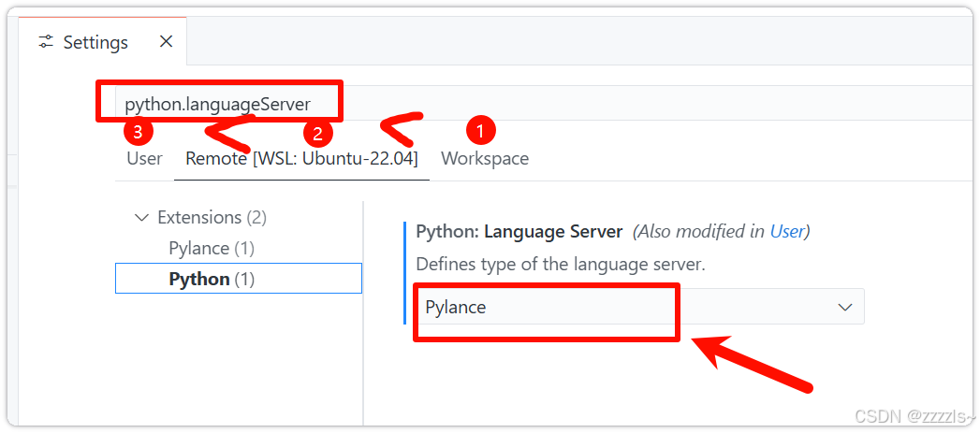
Task: Select Pylance (1) in the settings tree
Action: pyautogui.click(x=212, y=248)
